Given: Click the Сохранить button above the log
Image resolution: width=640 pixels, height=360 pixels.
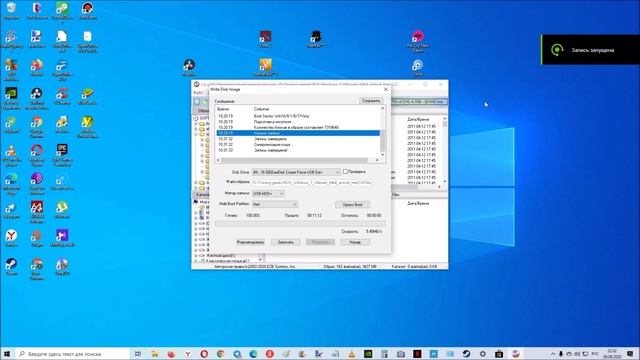Looking at the screenshot, I should pyautogui.click(x=371, y=100).
